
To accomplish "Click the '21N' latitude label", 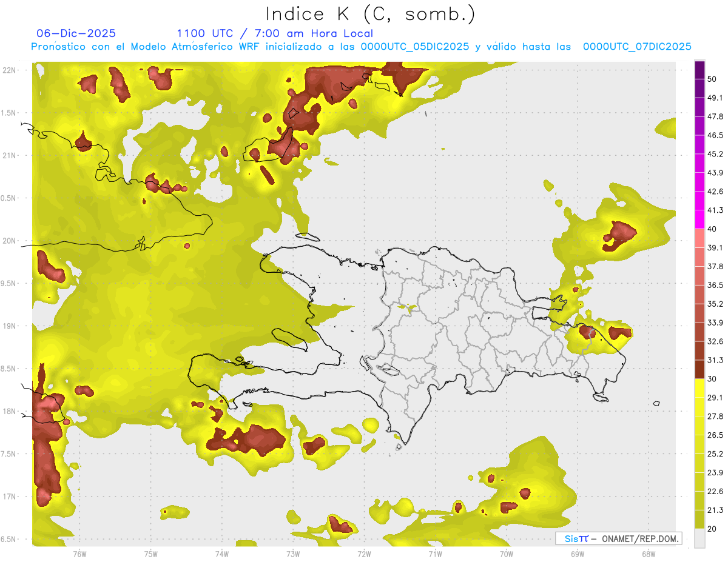I will coord(10,155).
